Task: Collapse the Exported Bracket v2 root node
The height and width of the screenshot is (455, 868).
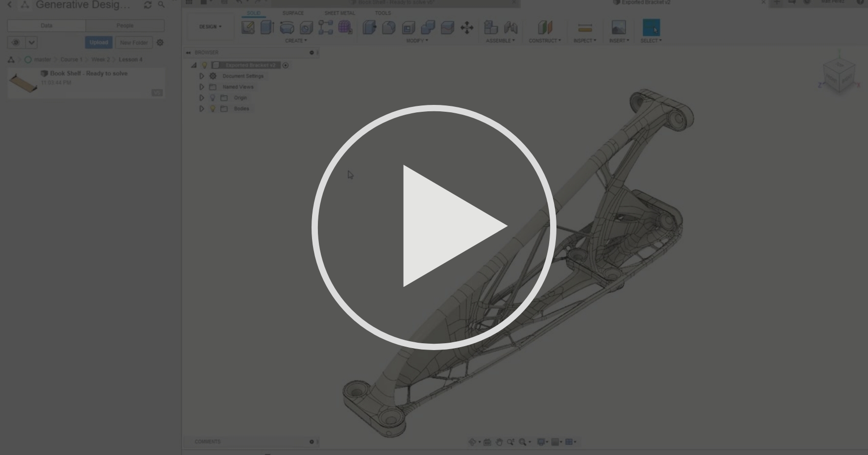Action: point(194,65)
